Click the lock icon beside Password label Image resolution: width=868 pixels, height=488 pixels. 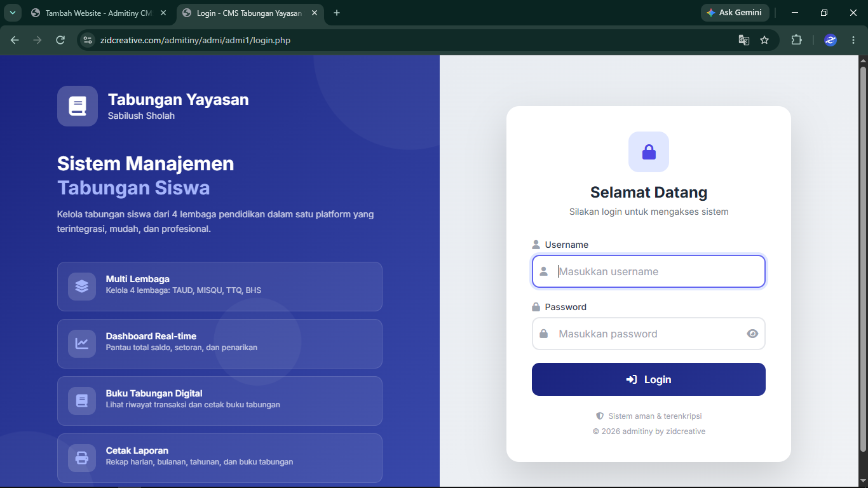coord(536,307)
